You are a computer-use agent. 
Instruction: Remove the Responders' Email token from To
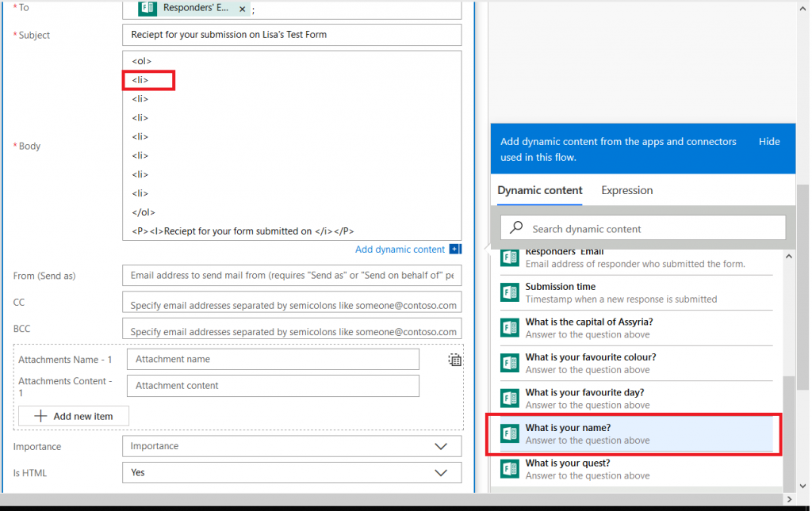(x=242, y=9)
